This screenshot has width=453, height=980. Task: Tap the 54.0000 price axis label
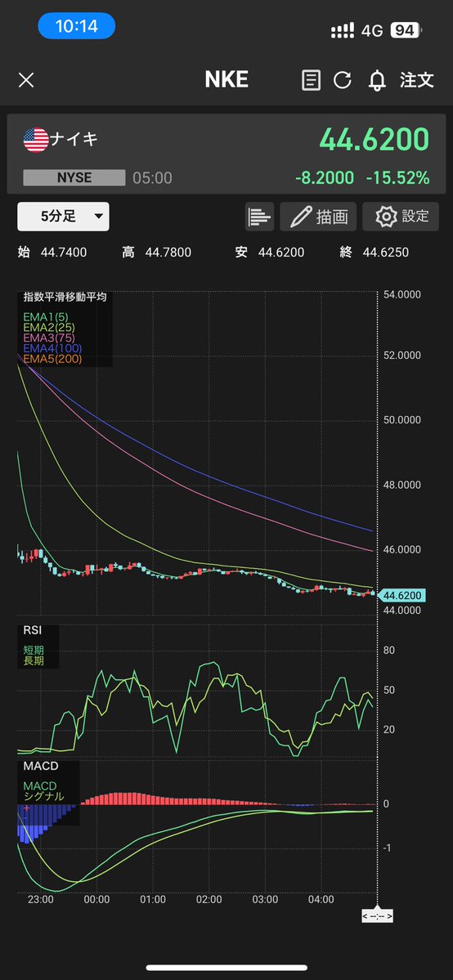[x=402, y=294]
